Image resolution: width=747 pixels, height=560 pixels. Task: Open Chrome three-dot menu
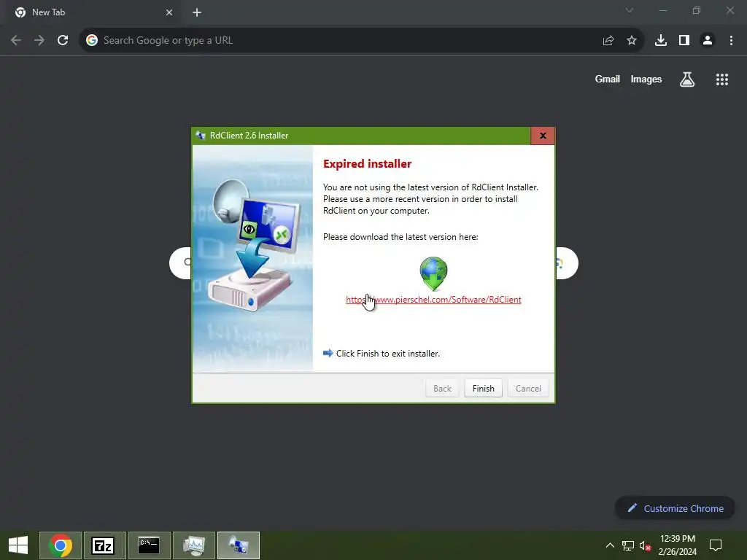[x=731, y=41]
